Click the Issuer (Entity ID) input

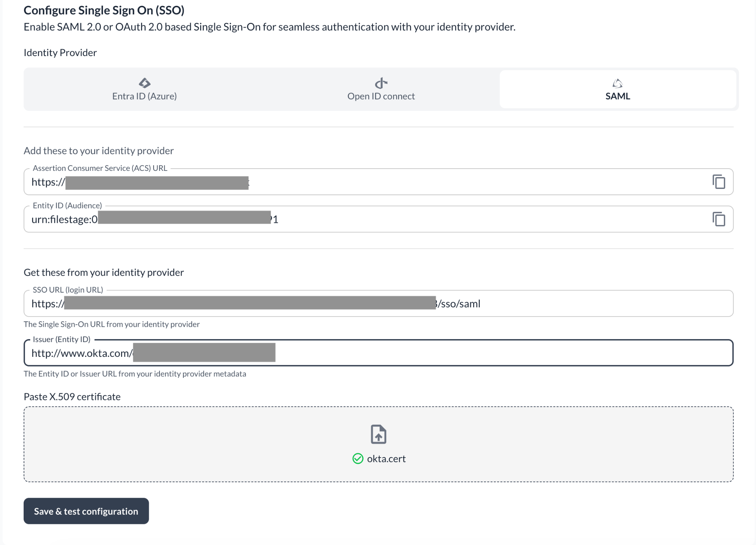coord(378,353)
